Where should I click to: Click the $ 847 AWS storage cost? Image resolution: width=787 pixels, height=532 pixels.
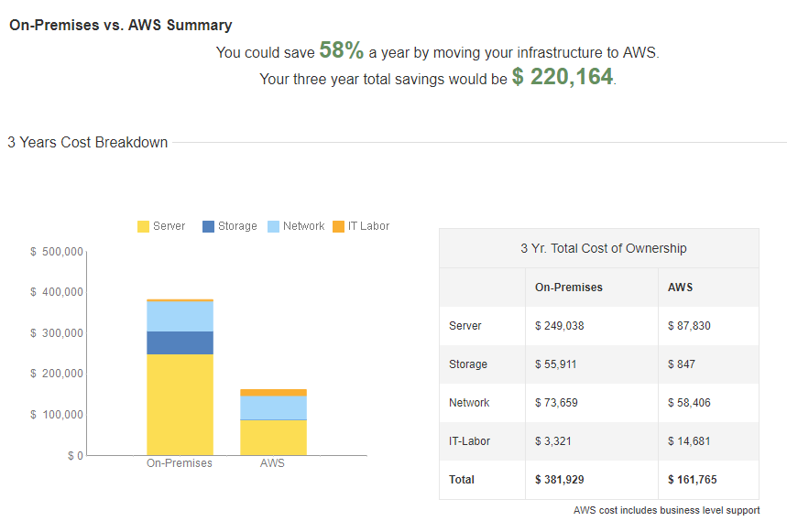tap(681, 364)
